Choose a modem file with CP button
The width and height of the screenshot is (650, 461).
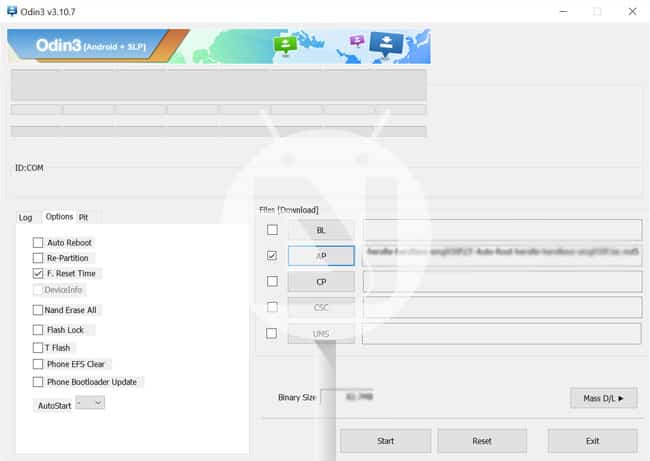click(x=321, y=282)
